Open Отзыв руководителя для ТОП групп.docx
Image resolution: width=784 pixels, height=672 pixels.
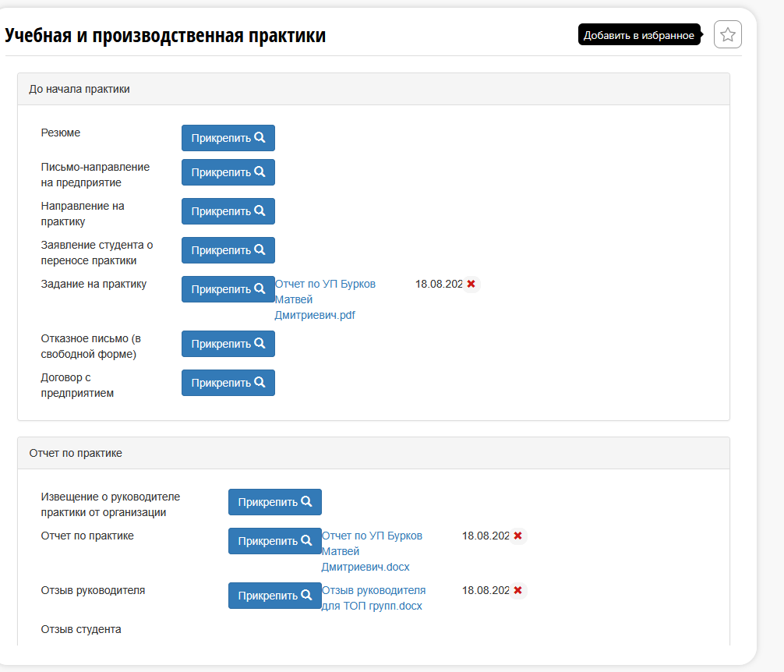[x=373, y=598]
